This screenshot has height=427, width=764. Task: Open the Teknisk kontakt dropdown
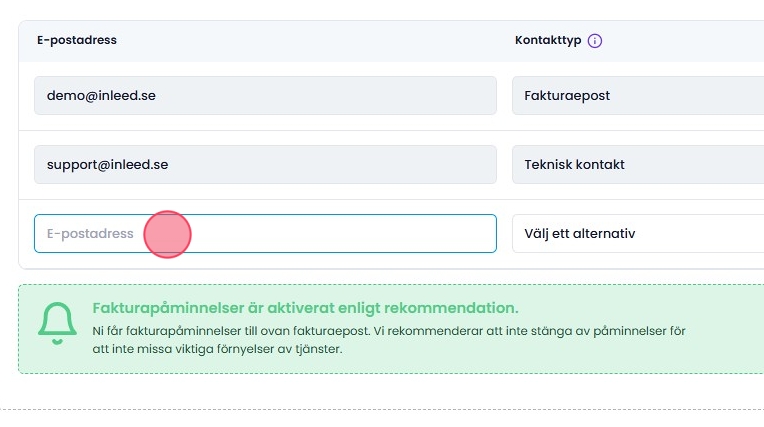638,165
